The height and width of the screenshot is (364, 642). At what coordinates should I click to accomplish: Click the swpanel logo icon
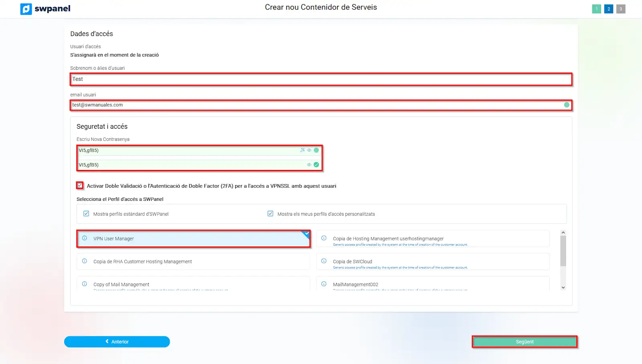26,9
